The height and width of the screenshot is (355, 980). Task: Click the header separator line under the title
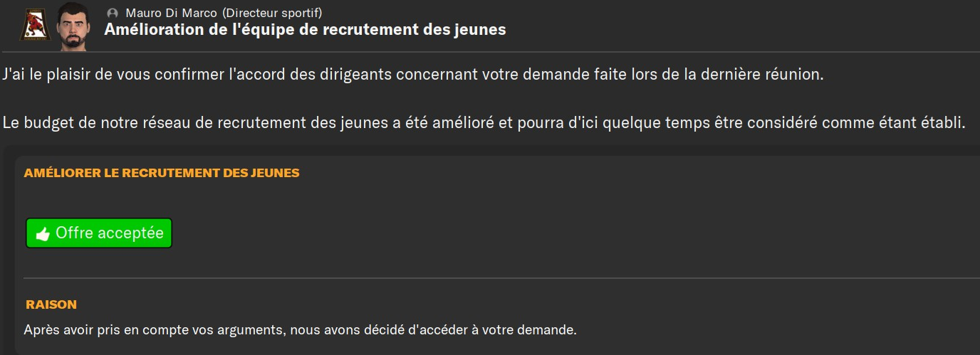490,52
